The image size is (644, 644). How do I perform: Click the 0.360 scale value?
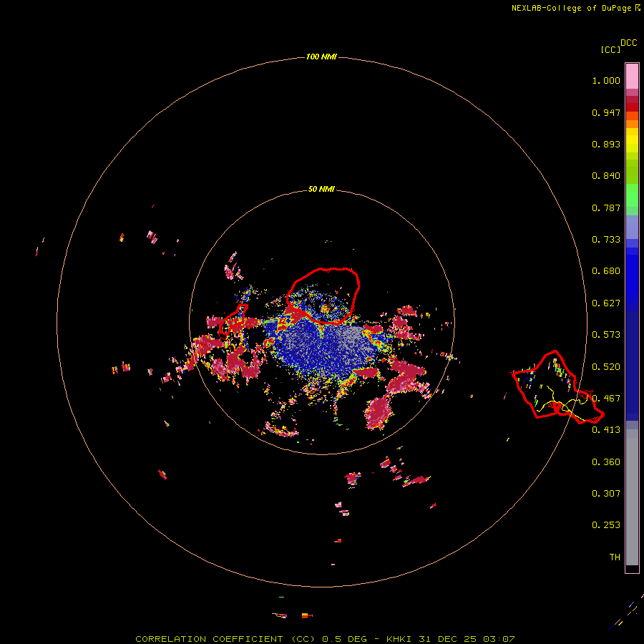coord(606,462)
